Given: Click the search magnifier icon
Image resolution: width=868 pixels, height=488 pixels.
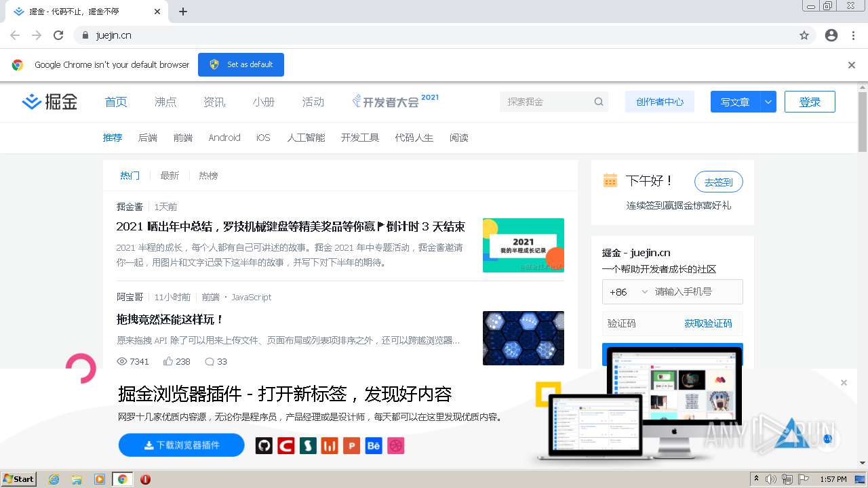Looking at the screenshot, I should [x=599, y=102].
